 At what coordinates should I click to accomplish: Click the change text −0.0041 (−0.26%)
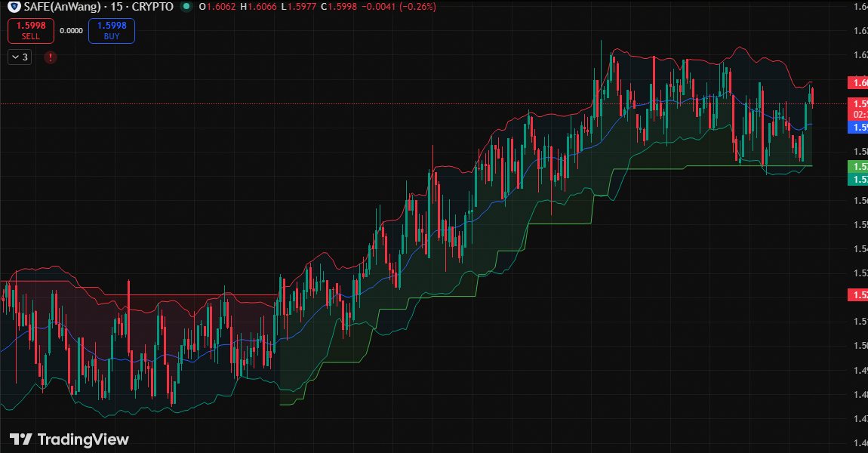tap(399, 7)
